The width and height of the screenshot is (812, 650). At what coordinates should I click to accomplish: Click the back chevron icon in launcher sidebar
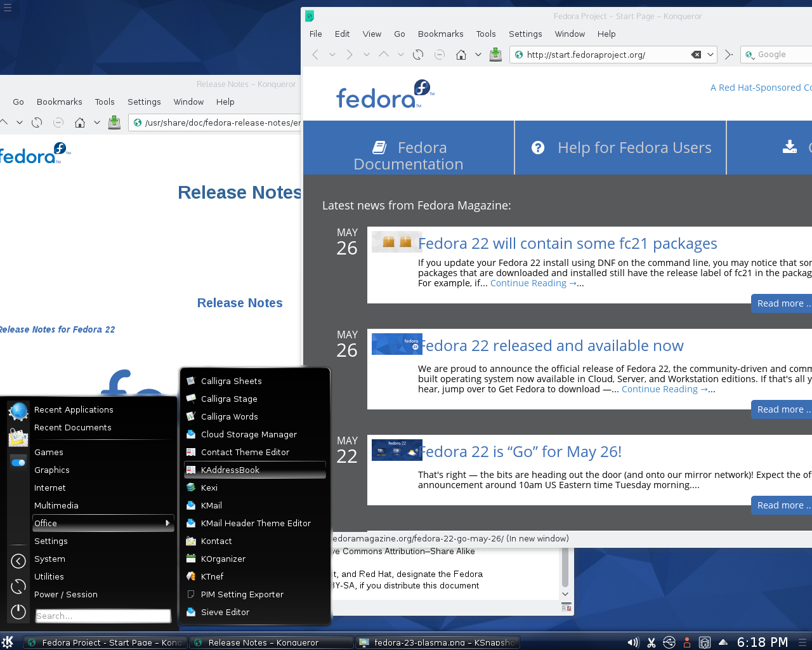pyautogui.click(x=18, y=561)
